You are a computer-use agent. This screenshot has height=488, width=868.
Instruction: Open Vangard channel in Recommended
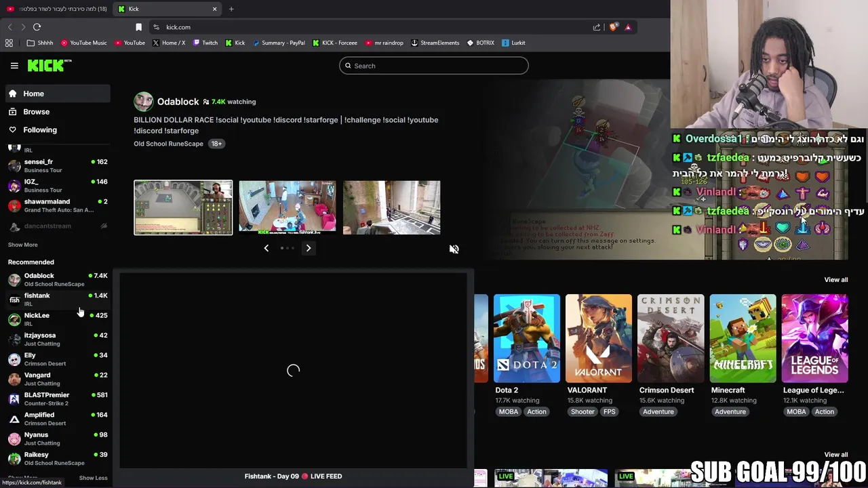(x=58, y=379)
